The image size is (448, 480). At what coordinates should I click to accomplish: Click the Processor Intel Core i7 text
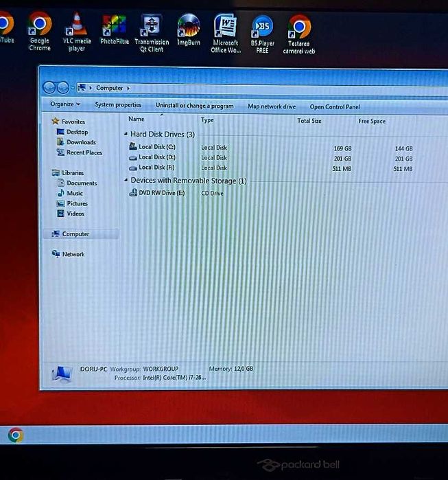coord(161,378)
